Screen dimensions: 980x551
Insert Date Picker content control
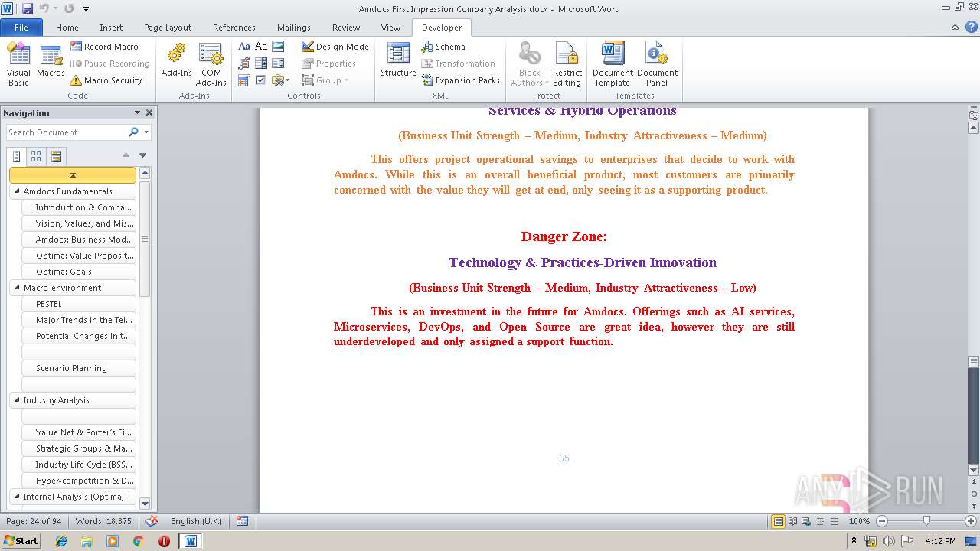click(244, 80)
